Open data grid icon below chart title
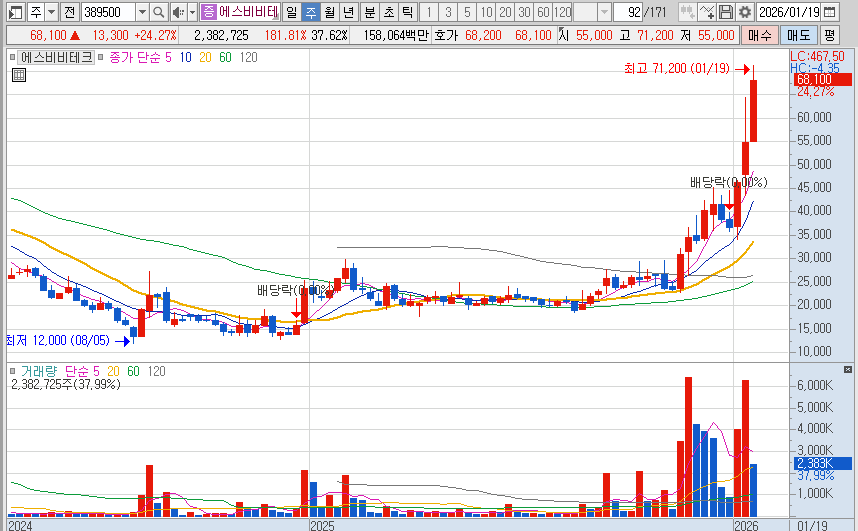Image resolution: width=858 pixels, height=531 pixels. pos(19,75)
